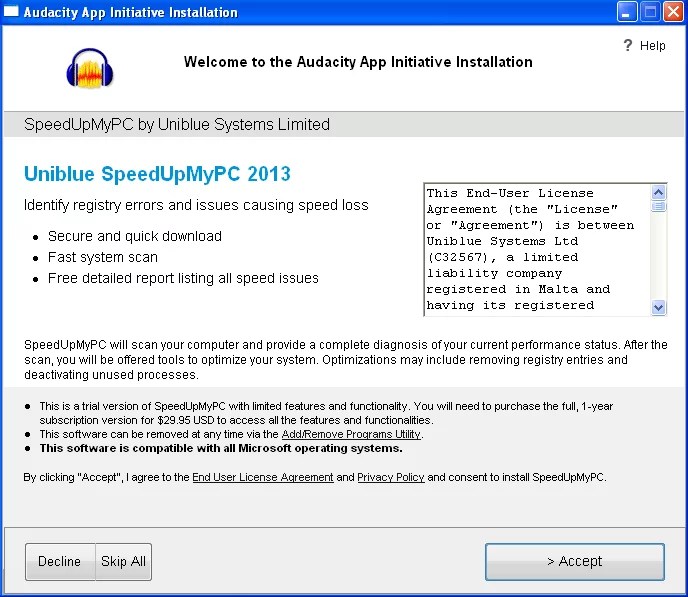688x597 pixels.
Task: Open the Privacy Policy link
Action: pos(391,477)
